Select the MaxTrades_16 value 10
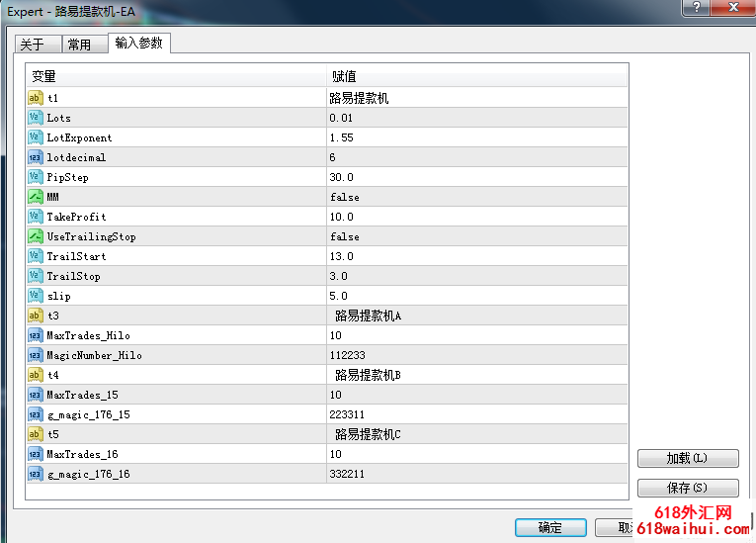The height and width of the screenshot is (543, 756). (336, 454)
